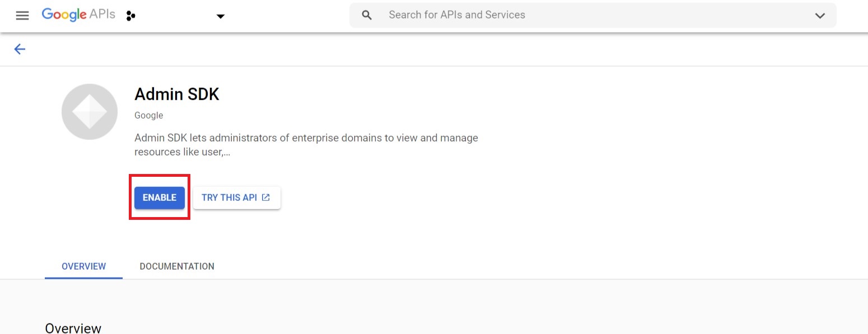This screenshot has width=868, height=334.
Task: Open the hamburger navigation menu
Action: [x=22, y=16]
